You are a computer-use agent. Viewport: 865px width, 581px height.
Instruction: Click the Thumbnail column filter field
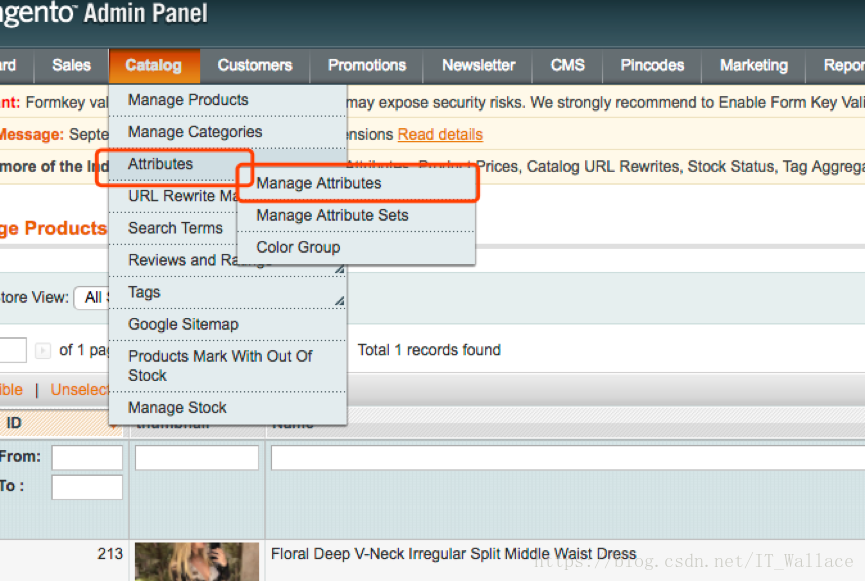[197, 458]
